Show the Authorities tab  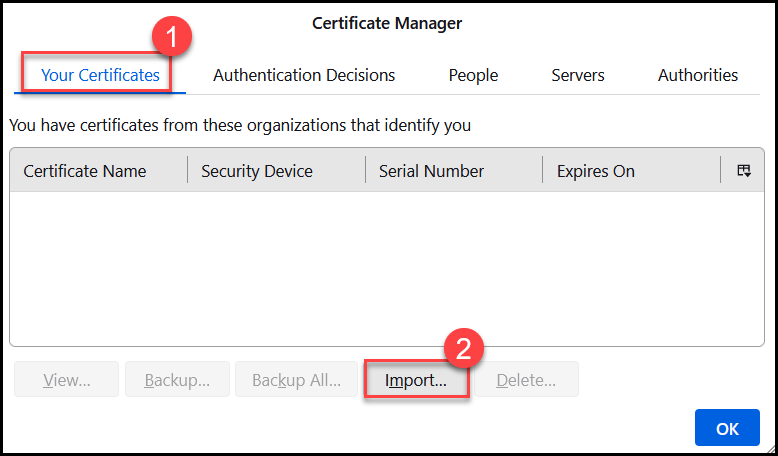click(x=698, y=75)
